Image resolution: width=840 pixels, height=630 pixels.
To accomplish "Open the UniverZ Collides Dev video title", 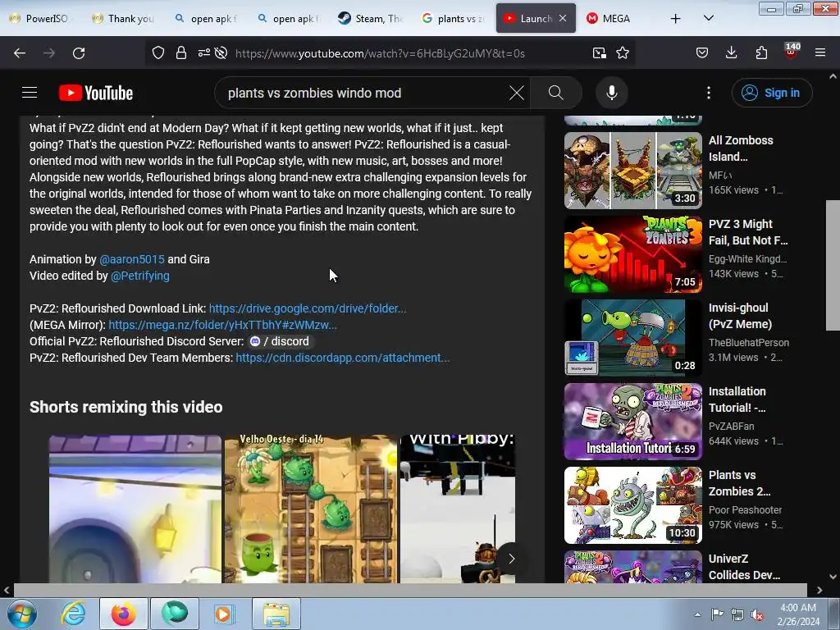I will click(x=745, y=567).
